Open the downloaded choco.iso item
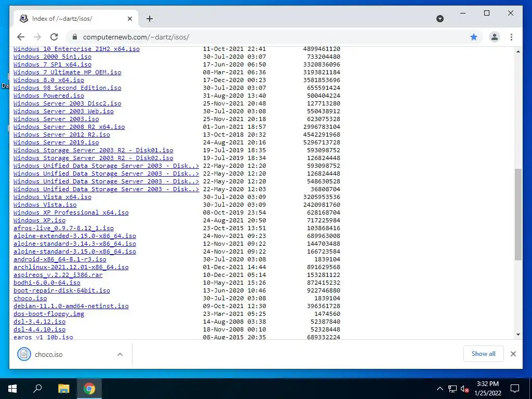The height and width of the screenshot is (399, 532). point(64,354)
